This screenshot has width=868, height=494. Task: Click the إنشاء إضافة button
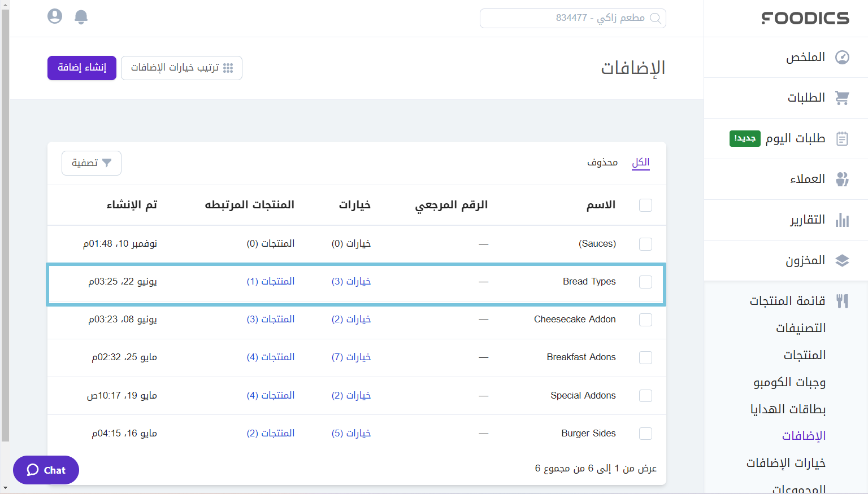[x=82, y=68]
